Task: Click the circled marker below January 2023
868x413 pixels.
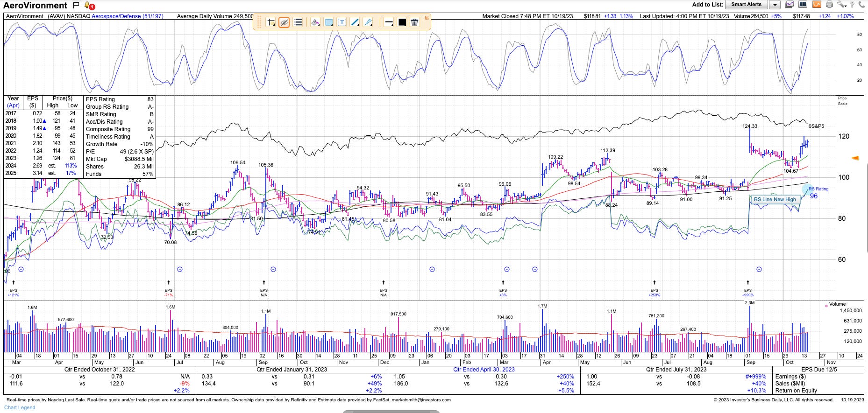Action: (432, 269)
